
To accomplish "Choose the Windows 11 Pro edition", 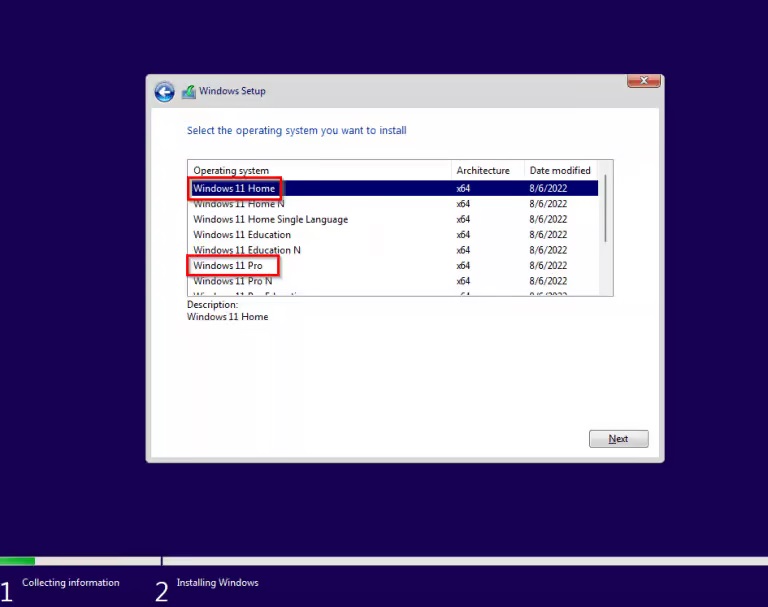I will 394,266.
